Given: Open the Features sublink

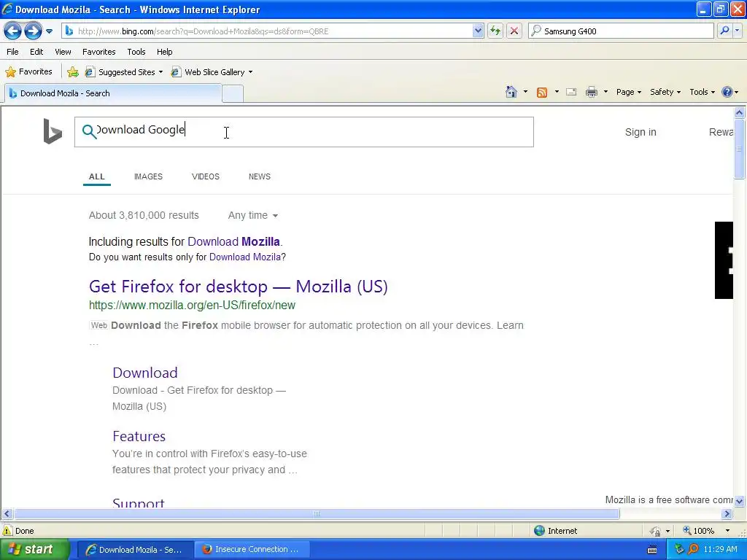Looking at the screenshot, I should 139,436.
